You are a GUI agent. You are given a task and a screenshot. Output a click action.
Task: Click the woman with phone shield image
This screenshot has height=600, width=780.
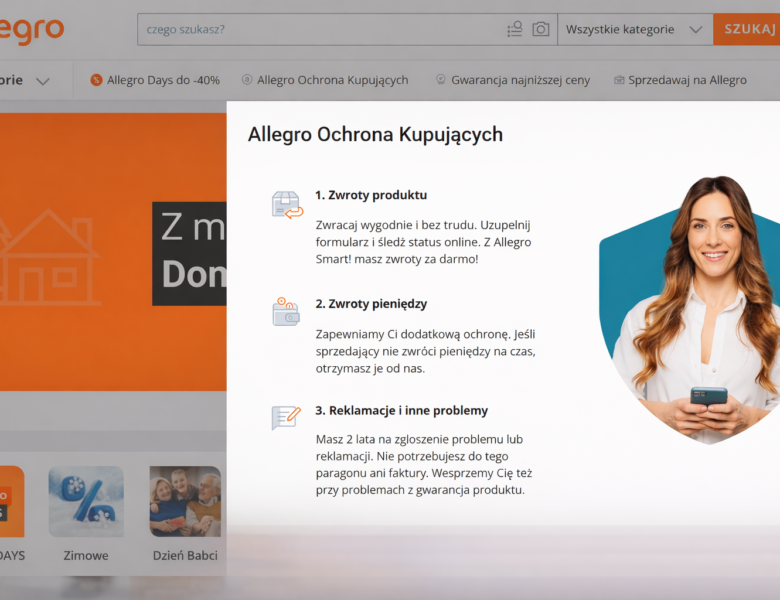(689, 310)
